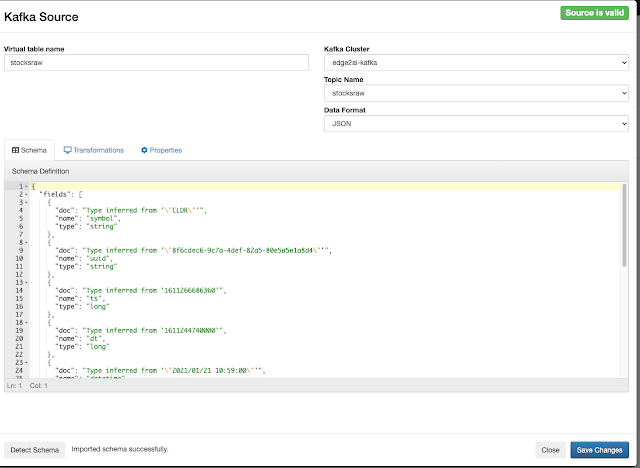Image resolution: width=640 pixels, height=468 pixels.
Task: Click the Detect Schema button
Action: click(35, 450)
